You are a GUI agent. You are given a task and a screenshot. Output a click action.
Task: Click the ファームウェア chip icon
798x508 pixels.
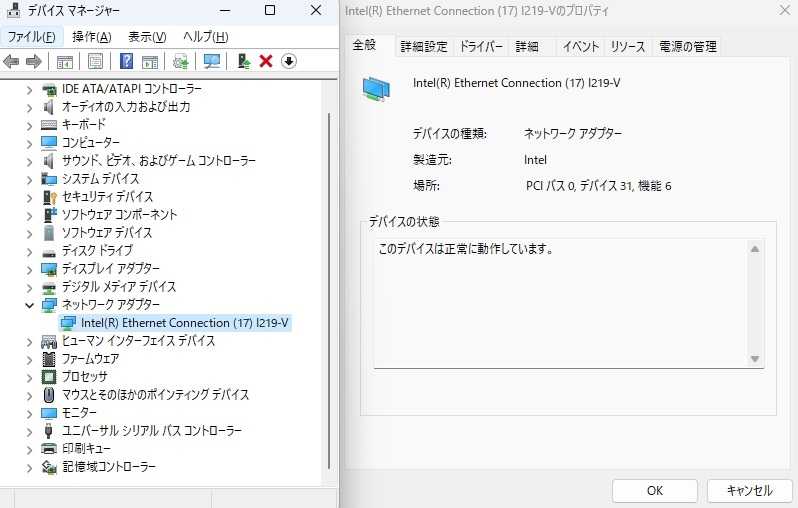pyautogui.click(x=49, y=359)
